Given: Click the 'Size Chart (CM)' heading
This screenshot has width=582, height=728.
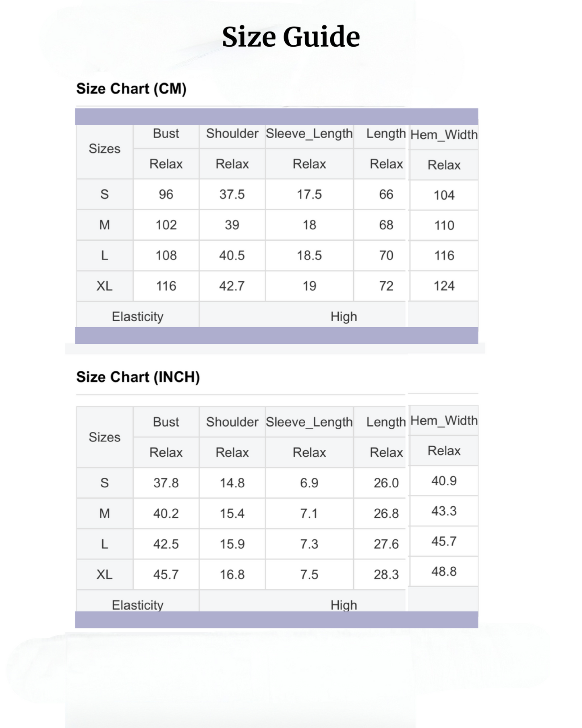Looking at the screenshot, I should [x=131, y=89].
